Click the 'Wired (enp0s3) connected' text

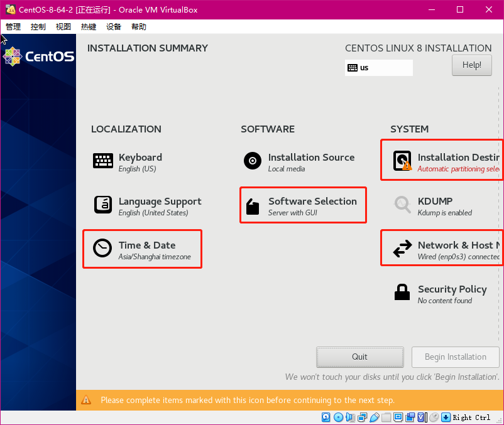click(x=458, y=257)
